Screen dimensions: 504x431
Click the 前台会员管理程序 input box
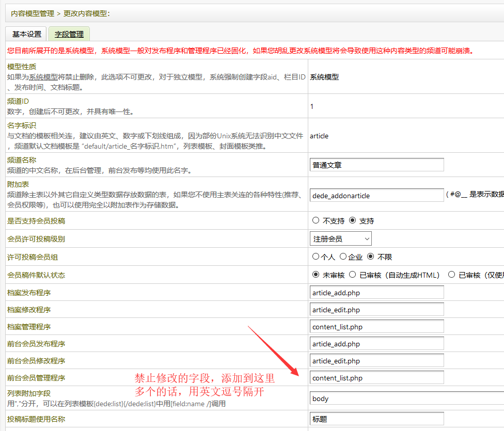point(376,377)
